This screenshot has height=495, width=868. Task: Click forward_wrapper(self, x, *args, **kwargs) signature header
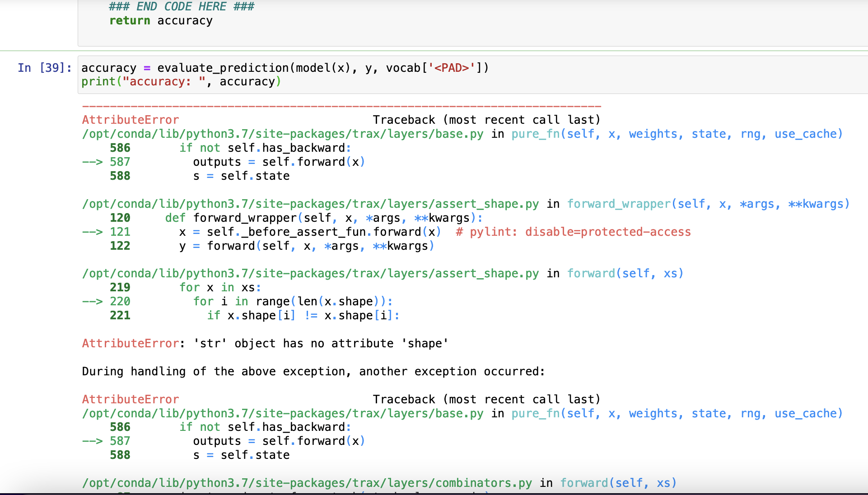708,204
